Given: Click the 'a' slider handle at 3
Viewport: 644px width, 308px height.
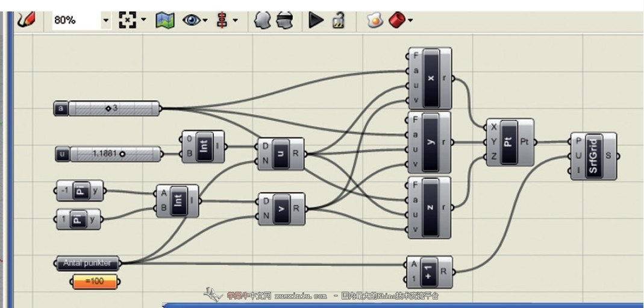Looking at the screenshot, I should point(108,108).
